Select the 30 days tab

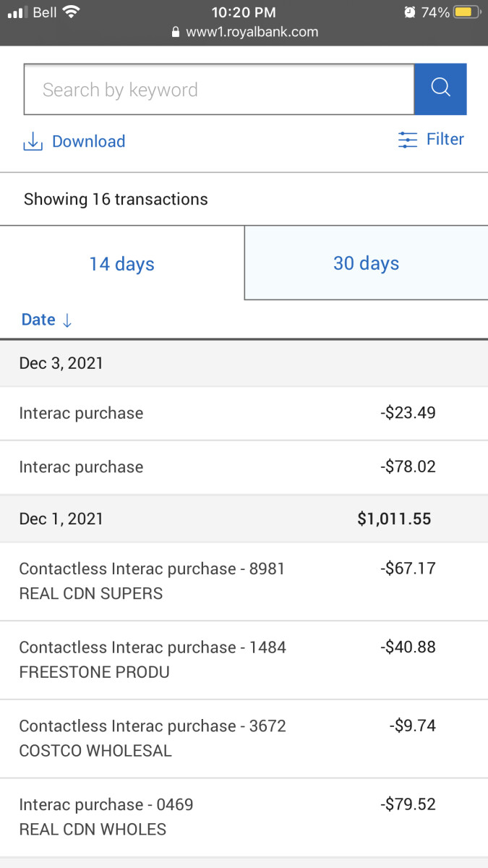(366, 263)
